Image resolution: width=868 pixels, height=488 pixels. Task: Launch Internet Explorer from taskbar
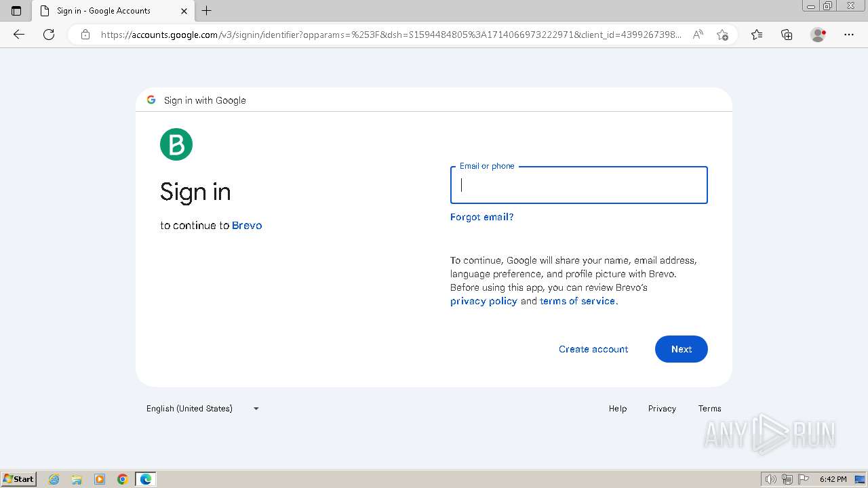(54, 479)
